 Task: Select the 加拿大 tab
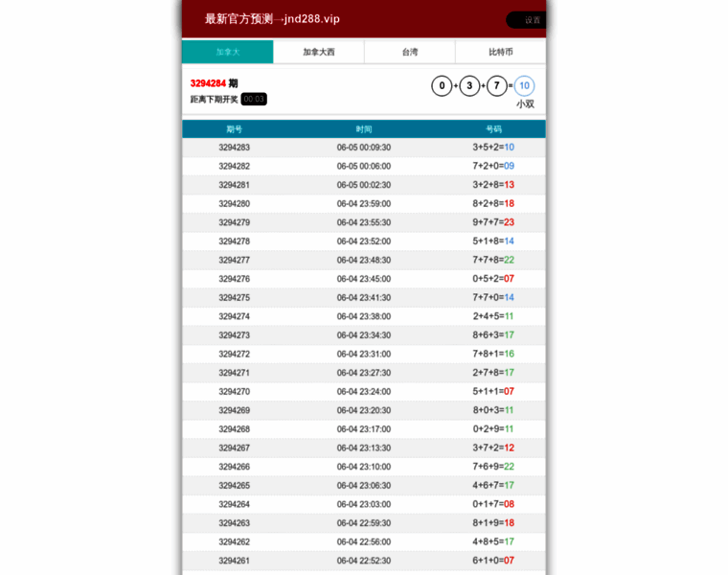(228, 52)
